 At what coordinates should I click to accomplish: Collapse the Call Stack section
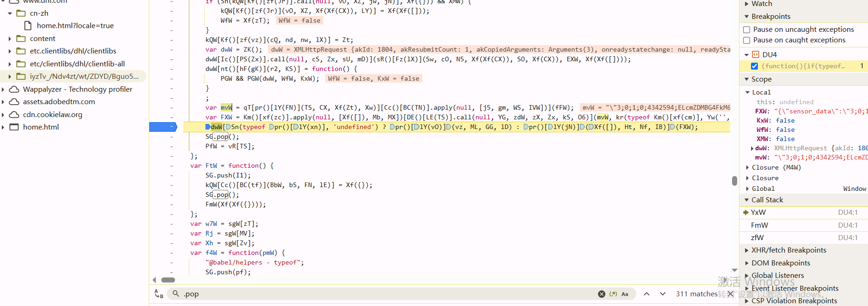tap(747, 200)
